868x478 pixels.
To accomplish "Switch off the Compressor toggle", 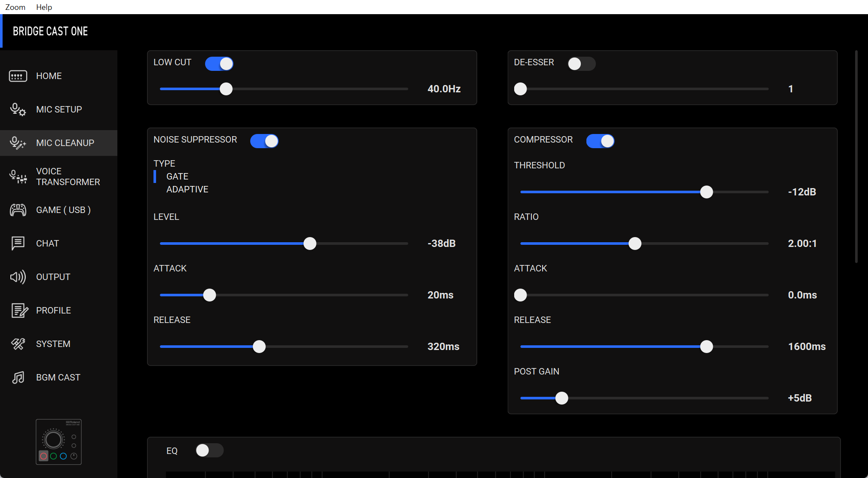I will click(600, 141).
